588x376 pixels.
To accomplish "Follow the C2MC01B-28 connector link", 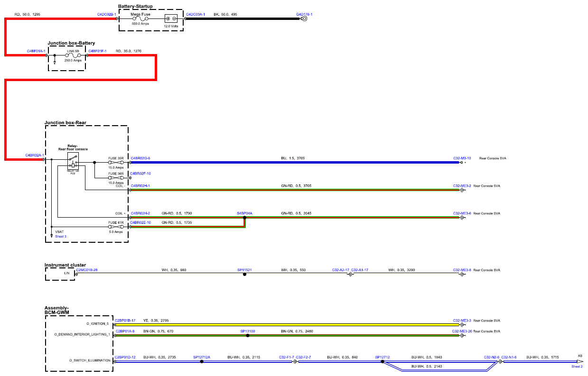I will coord(87,270).
